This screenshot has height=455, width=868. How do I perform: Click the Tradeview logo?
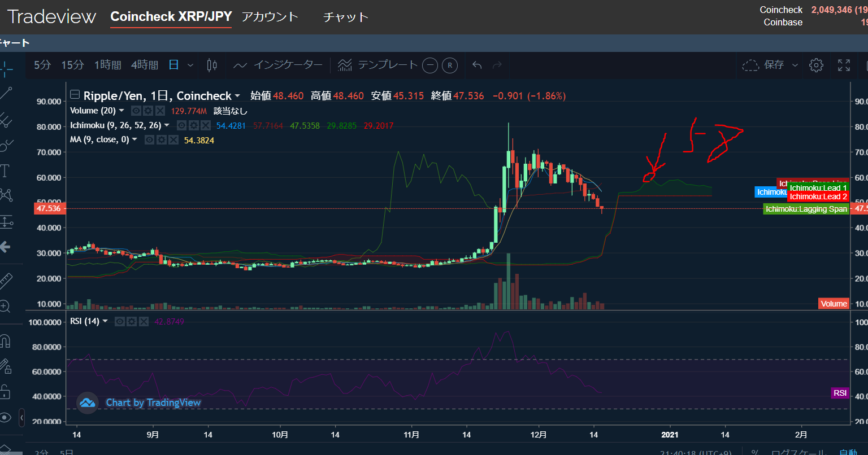[52, 17]
